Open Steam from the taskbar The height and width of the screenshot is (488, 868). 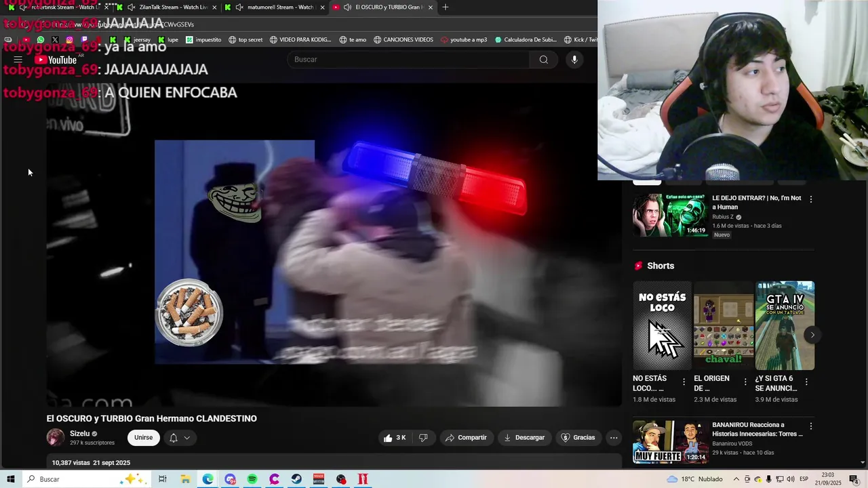[296, 479]
